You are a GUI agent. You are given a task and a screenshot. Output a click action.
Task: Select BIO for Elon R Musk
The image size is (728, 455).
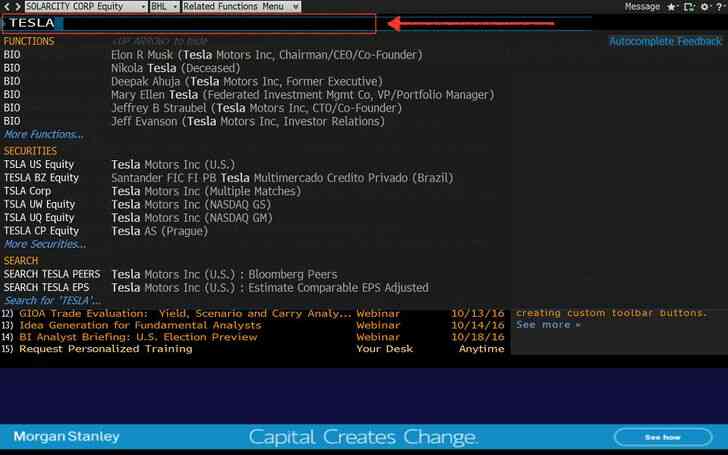213,55
